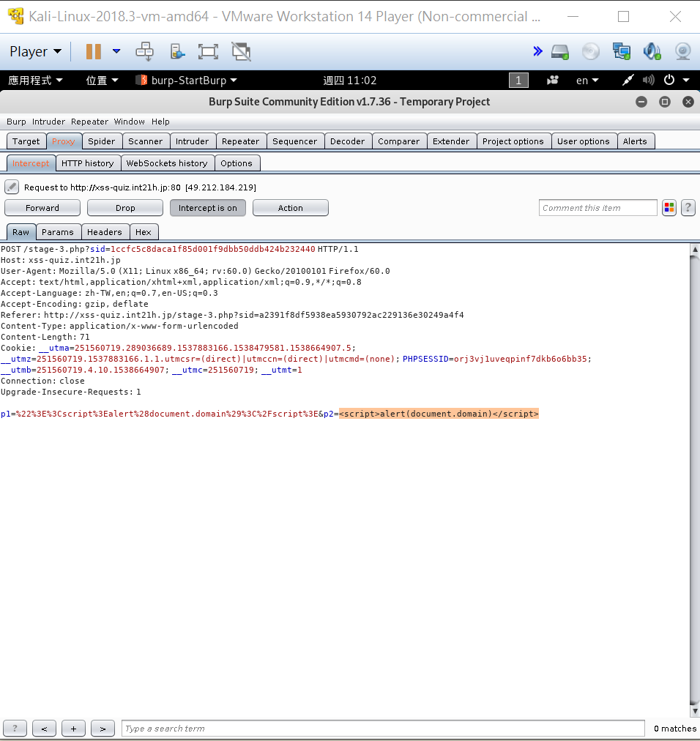Switch to the Project options tab
Viewport: 700px width, 741px height.
click(x=513, y=141)
